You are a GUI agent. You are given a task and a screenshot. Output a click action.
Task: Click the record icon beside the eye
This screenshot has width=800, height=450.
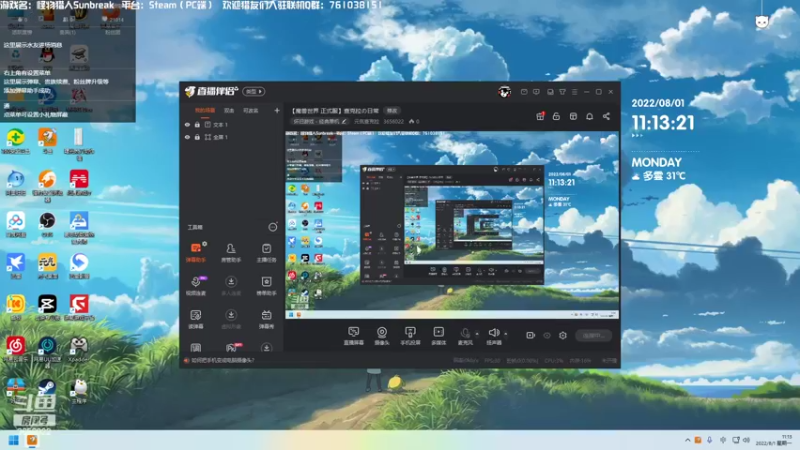click(530, 335)
